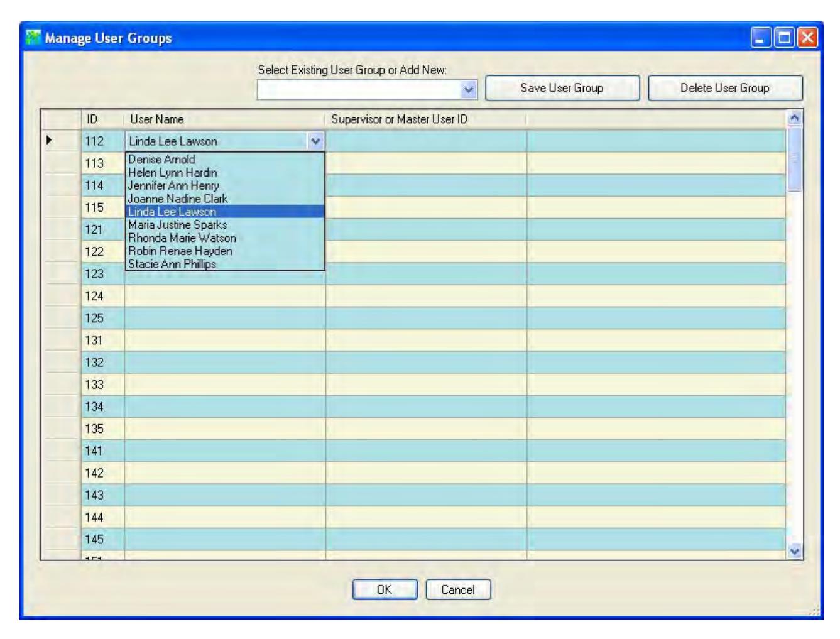Click the ID cell 141
Screen dimensions: 840x639
[103, 451]
